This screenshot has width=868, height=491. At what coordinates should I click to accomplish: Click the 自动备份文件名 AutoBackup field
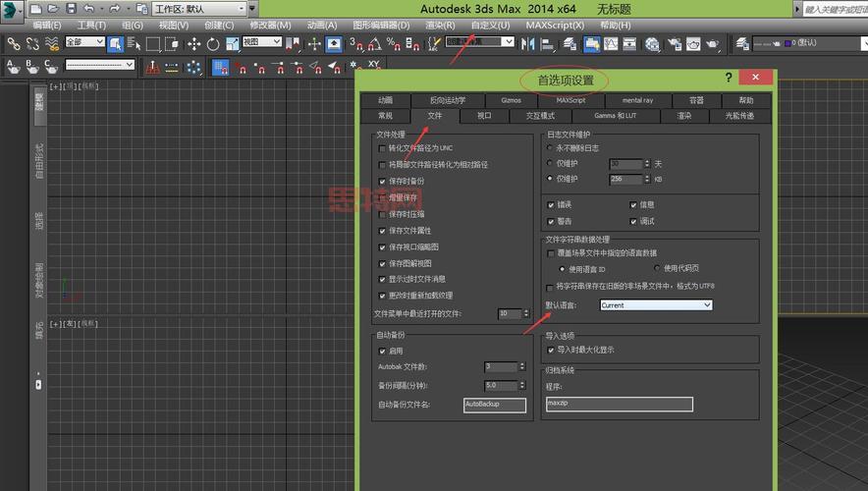495,405
